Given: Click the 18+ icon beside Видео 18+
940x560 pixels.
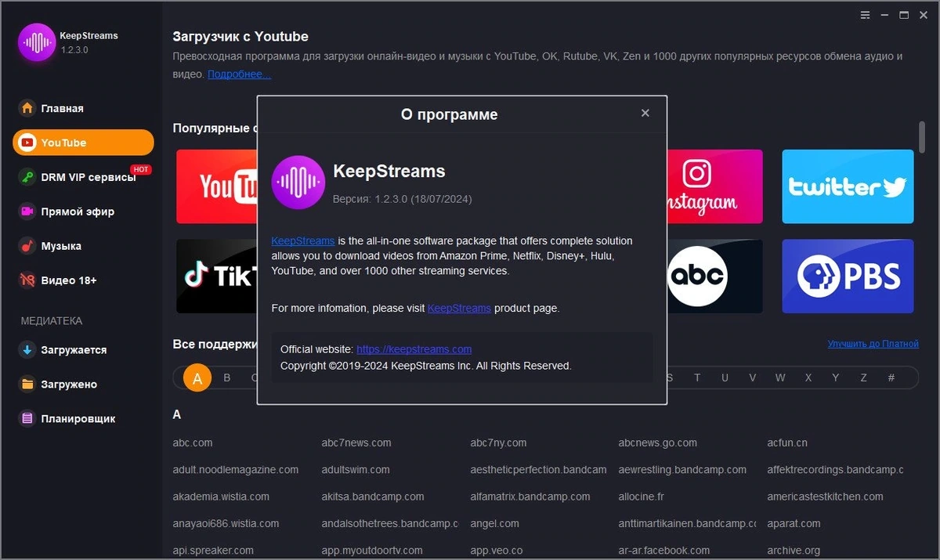Looking at the screenshot, I should [x=27, y=280].
